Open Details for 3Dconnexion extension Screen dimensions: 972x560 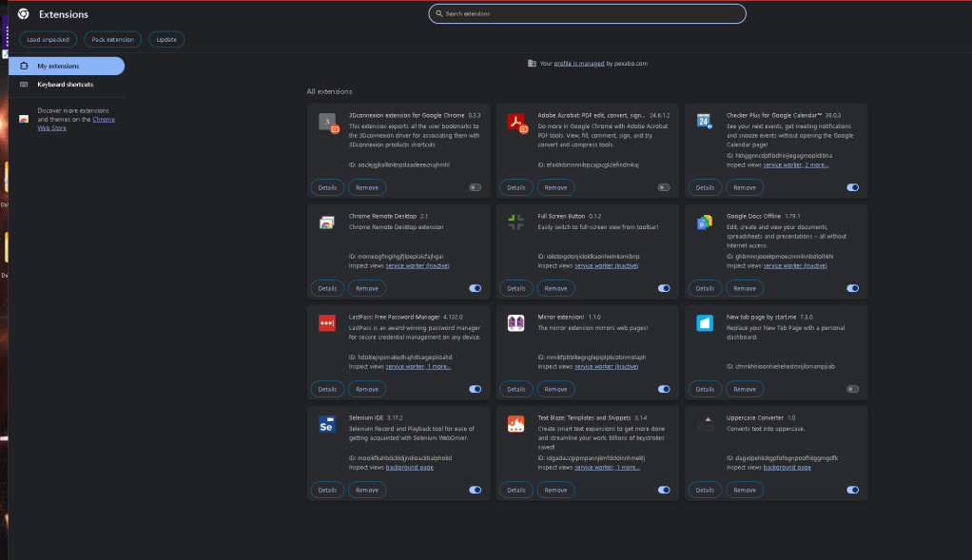pyautogui.click(x=327, y=187)
